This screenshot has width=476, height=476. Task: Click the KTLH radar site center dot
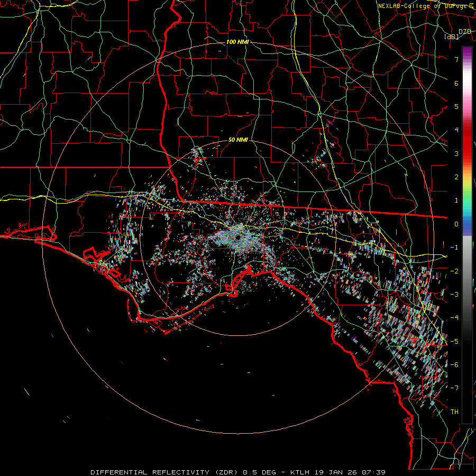[238, 237]
